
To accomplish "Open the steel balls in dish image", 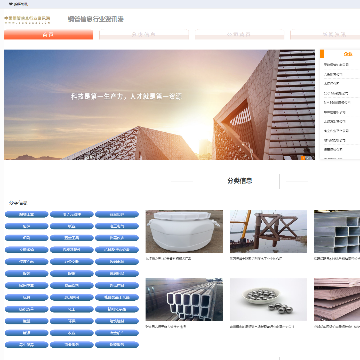I will pyautogui.click(x=268, y=299).
